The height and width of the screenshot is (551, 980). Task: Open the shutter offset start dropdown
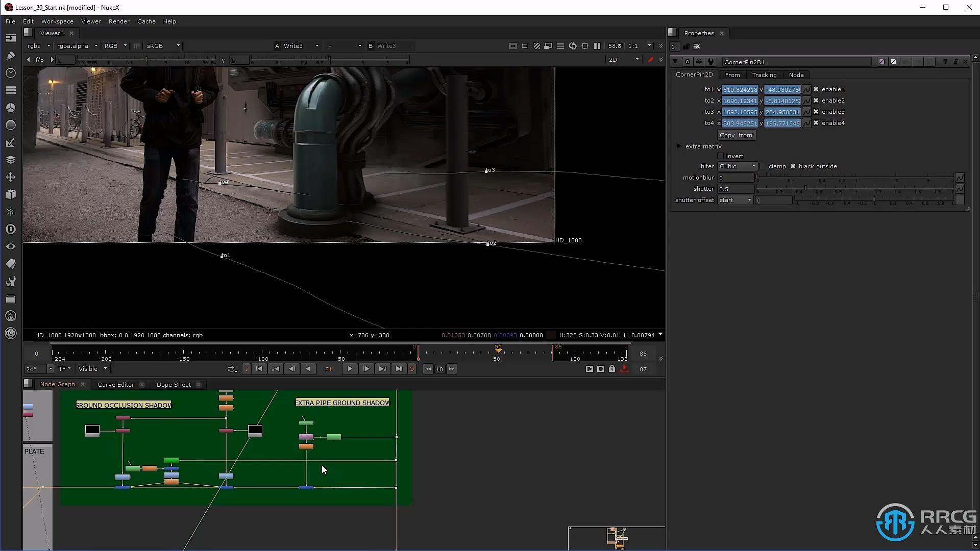click(734, 200)
